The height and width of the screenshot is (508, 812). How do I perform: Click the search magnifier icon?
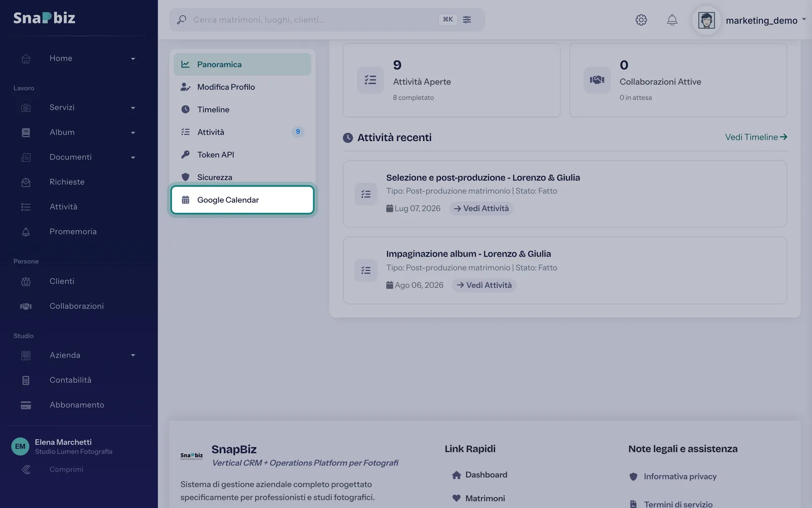tap(181, 20)
